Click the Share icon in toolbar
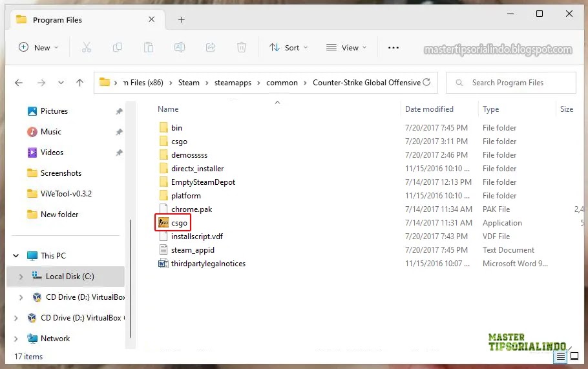The image size is (588, 369). coord(211,48)
